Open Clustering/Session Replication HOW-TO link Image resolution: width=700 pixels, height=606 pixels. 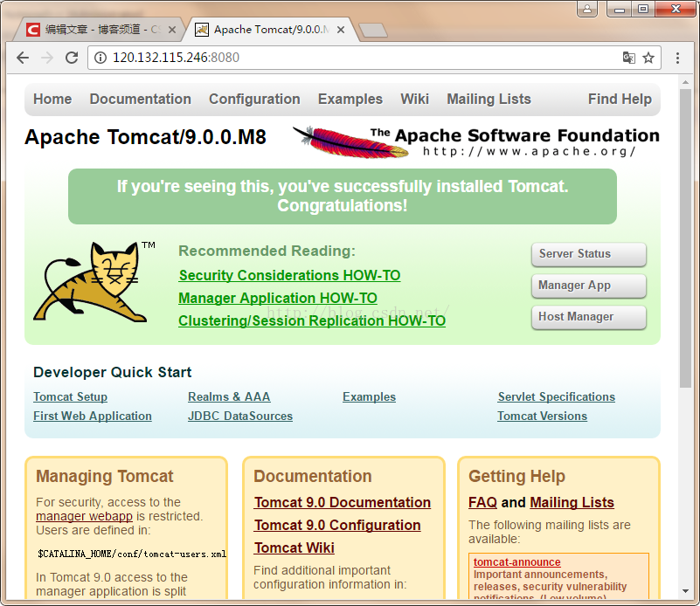point(312,321)
